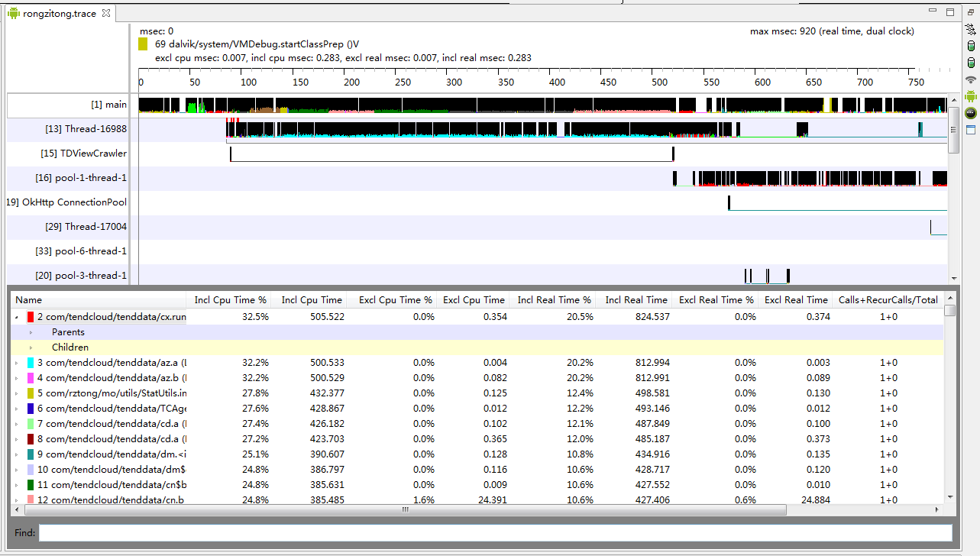Select the rongzitong.trace editor tab
The image size is (980, 556).
tap(60, 14)
